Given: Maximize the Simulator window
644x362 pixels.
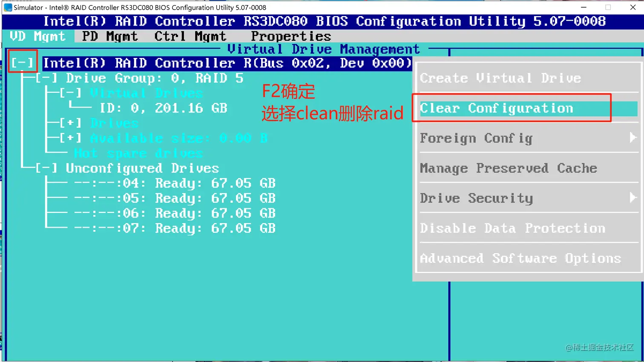Looking at the screenshot, I should click(x=608, y=7).
